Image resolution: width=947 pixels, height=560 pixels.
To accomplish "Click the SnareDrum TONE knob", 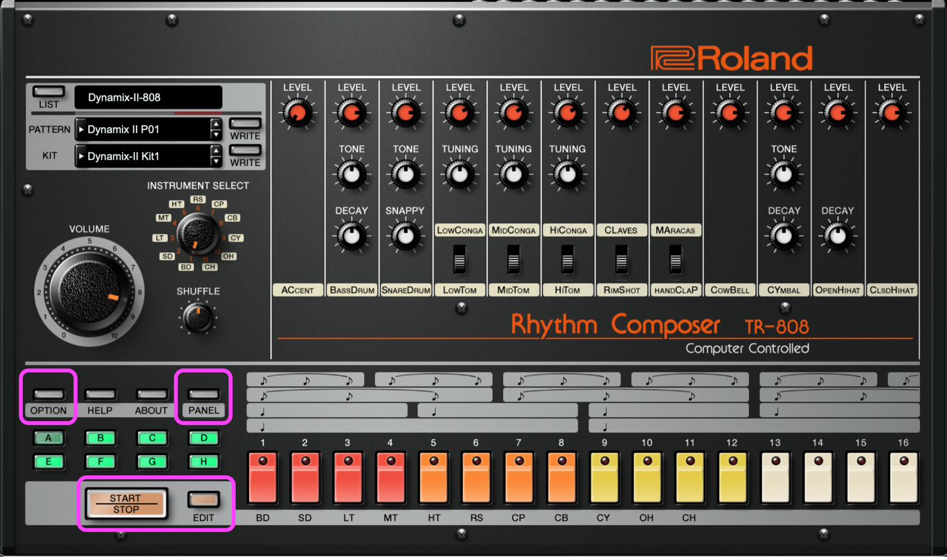I will [405, 175].
